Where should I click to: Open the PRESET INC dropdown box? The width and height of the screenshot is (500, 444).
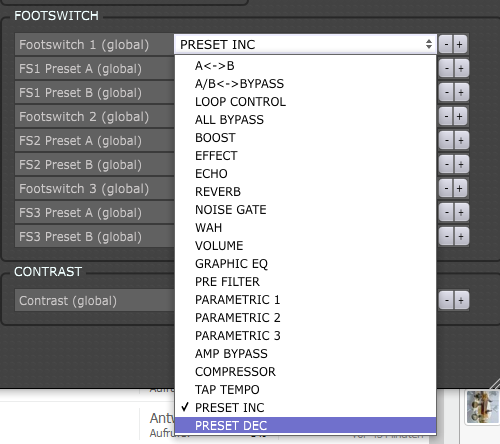(305, 44)
